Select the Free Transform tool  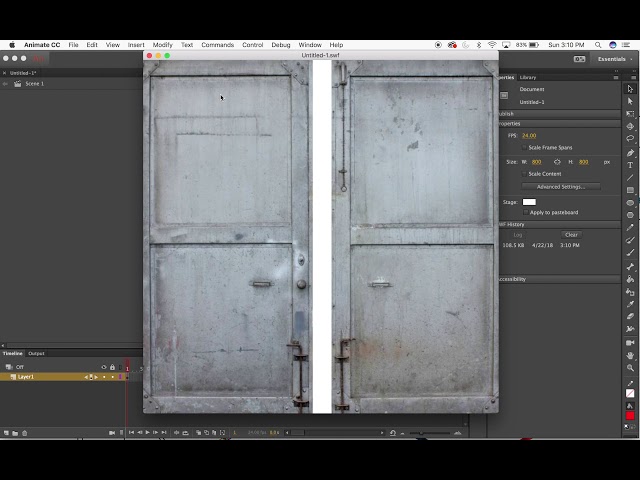tap(630, 113)
